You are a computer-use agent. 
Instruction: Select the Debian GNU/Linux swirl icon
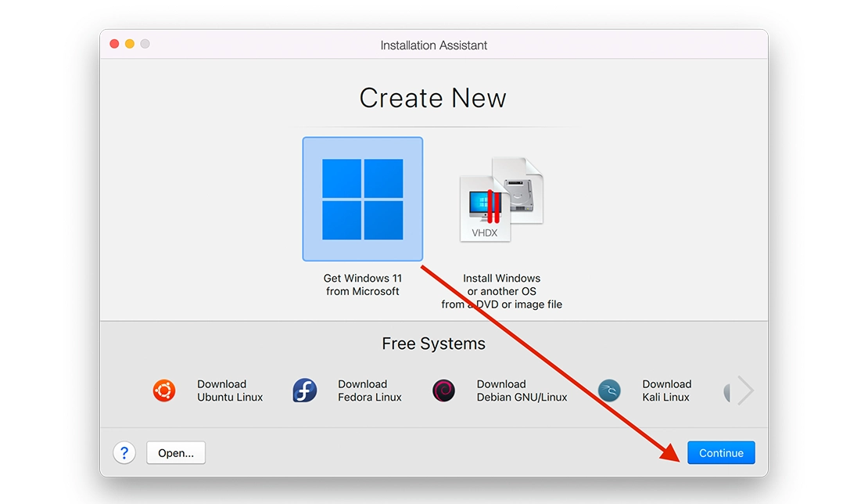tap(443, 391)
